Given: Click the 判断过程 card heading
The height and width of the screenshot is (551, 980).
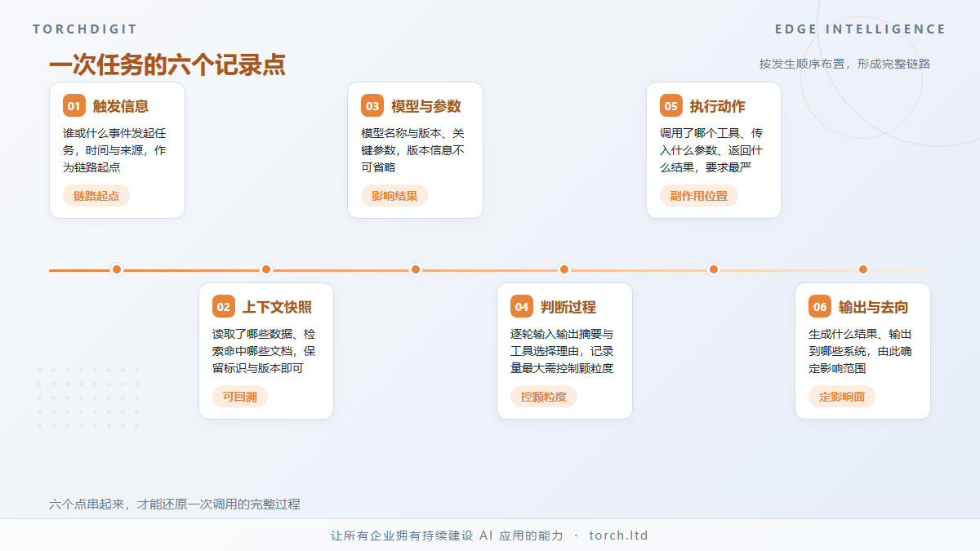Looking at the screenshot, I should (x=568, y=307).
